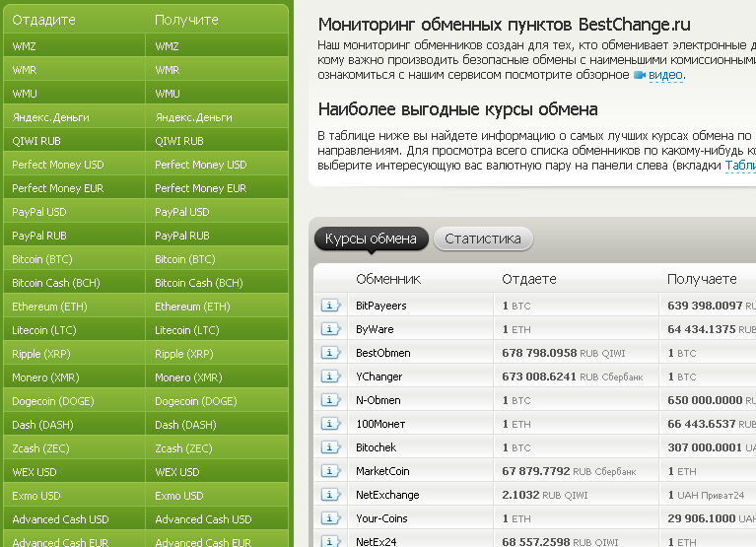Select Zcash (ZEC) in Отдадите column
The image size is (756, 547).
[74, 447]
